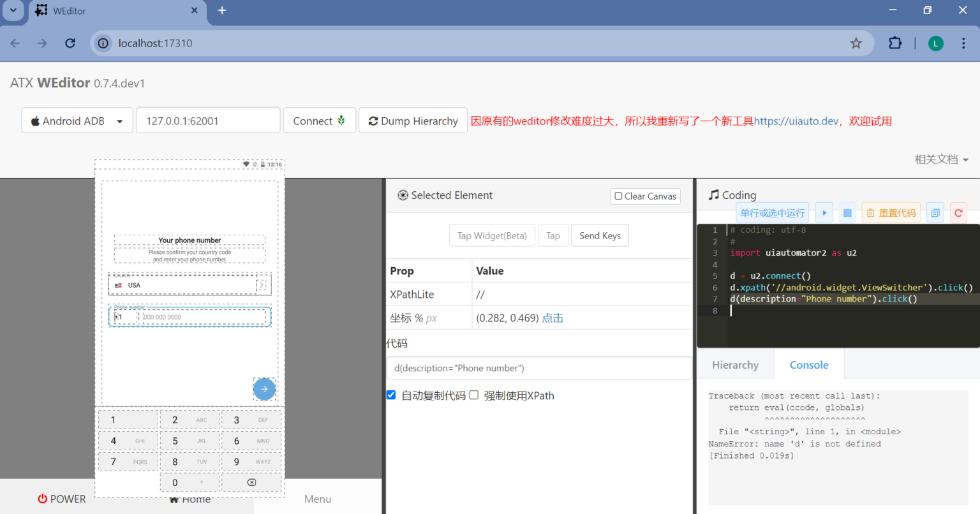Tap the phone number 000 000 0000 field

coord(204,317)
